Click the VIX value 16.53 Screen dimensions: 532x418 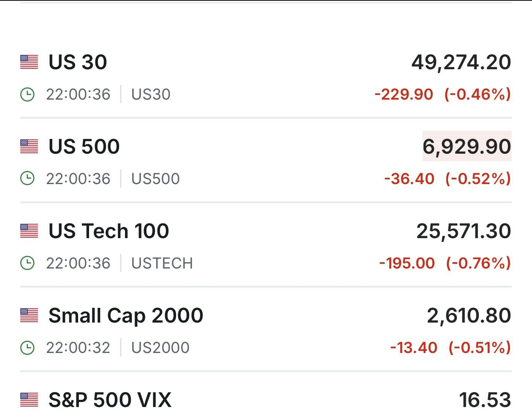tap(485, 400)
